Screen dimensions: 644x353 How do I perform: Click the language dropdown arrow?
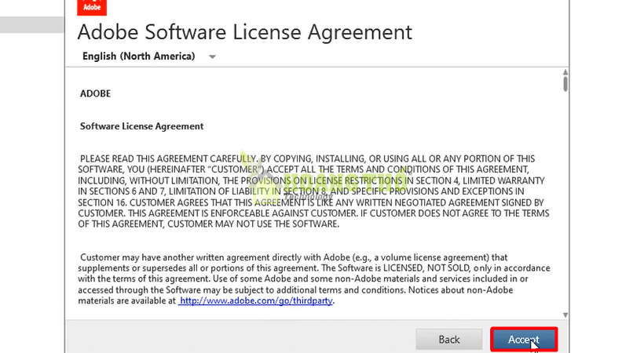point(212,56)
